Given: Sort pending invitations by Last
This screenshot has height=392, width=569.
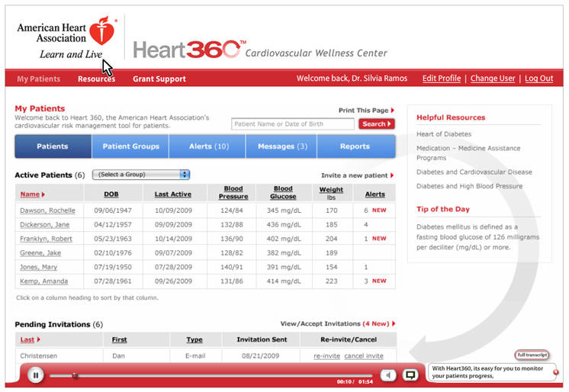Looking at the screenshot, I should (30, 339).
